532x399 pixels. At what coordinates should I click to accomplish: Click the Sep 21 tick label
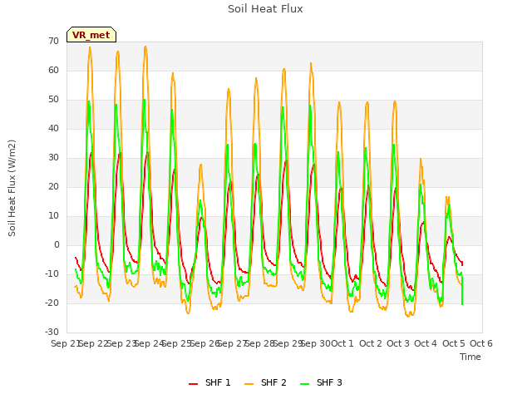65,343
